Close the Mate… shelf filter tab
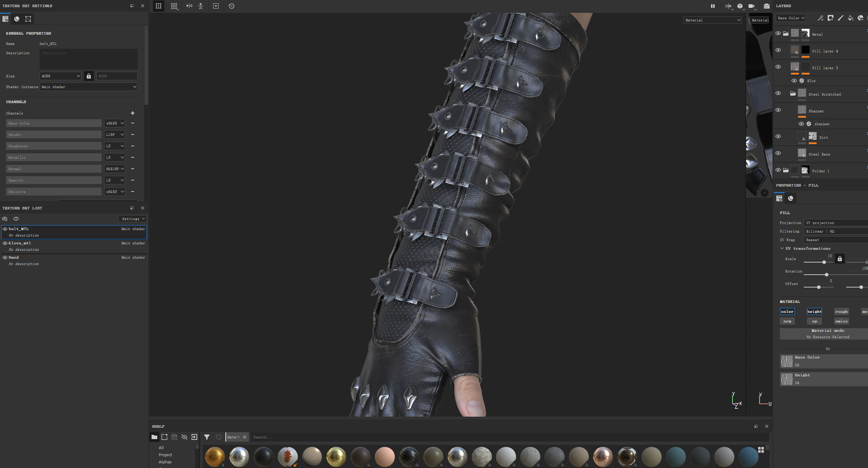Screen dimensions: 868x468 pyautogui.click(x=245, y=437)
